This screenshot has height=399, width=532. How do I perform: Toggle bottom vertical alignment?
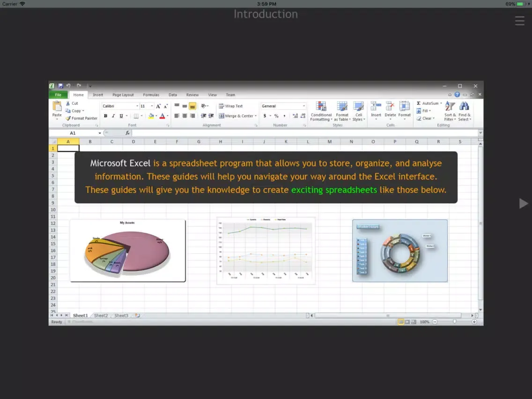tap(192, 106)
